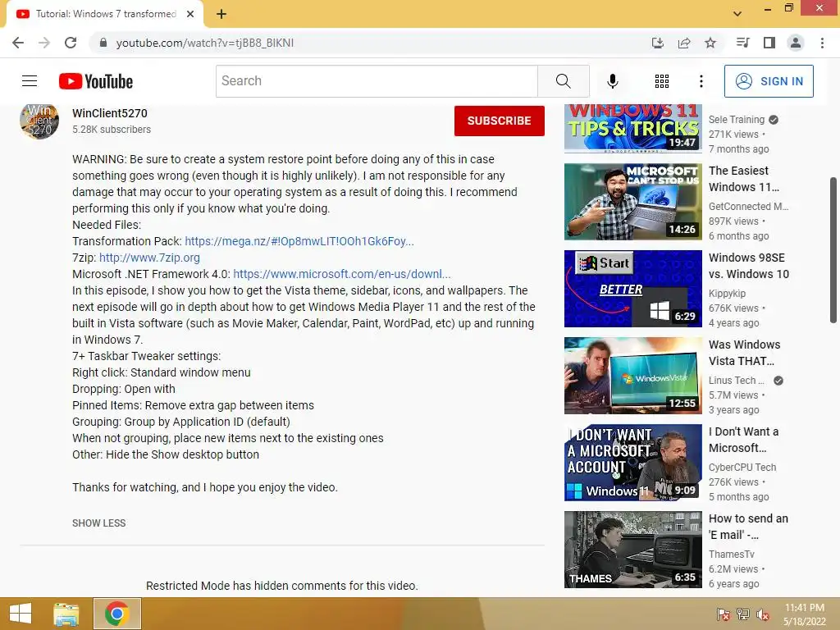Start voice search with microphone icon
840x630 pixels.
[x=612, y=81]
